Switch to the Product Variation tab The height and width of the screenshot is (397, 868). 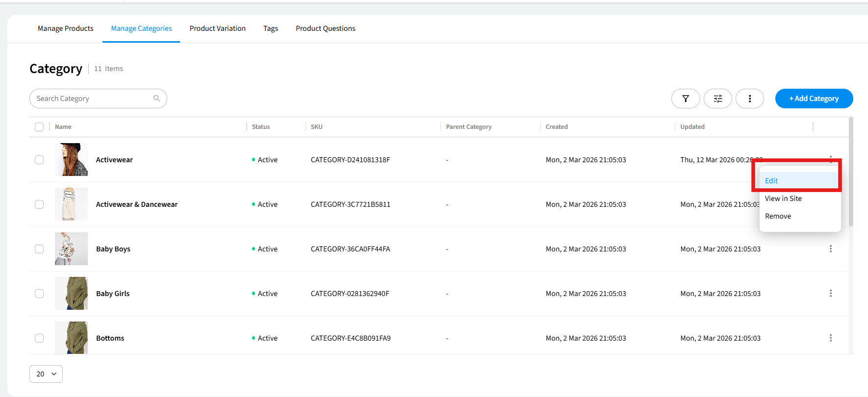[217, 28]
